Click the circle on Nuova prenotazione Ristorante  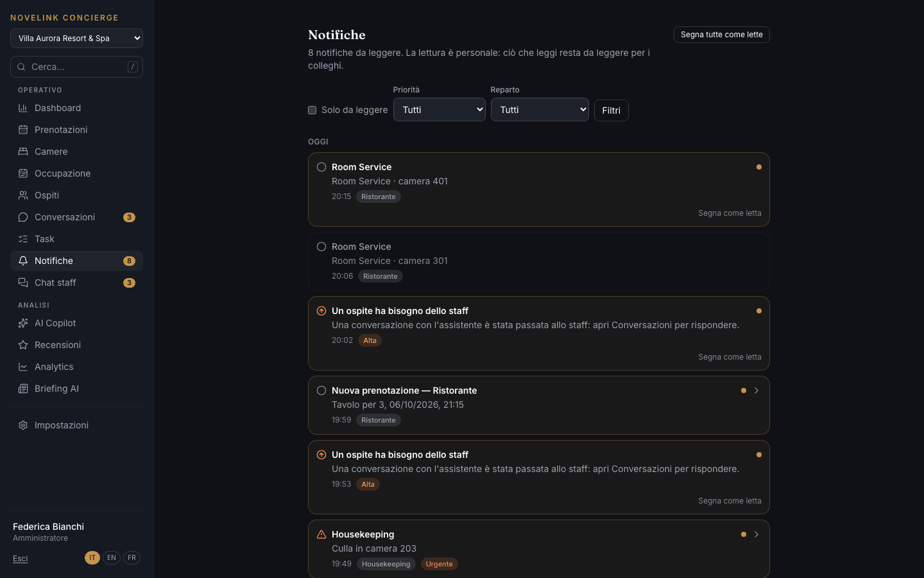click(321, 390)
